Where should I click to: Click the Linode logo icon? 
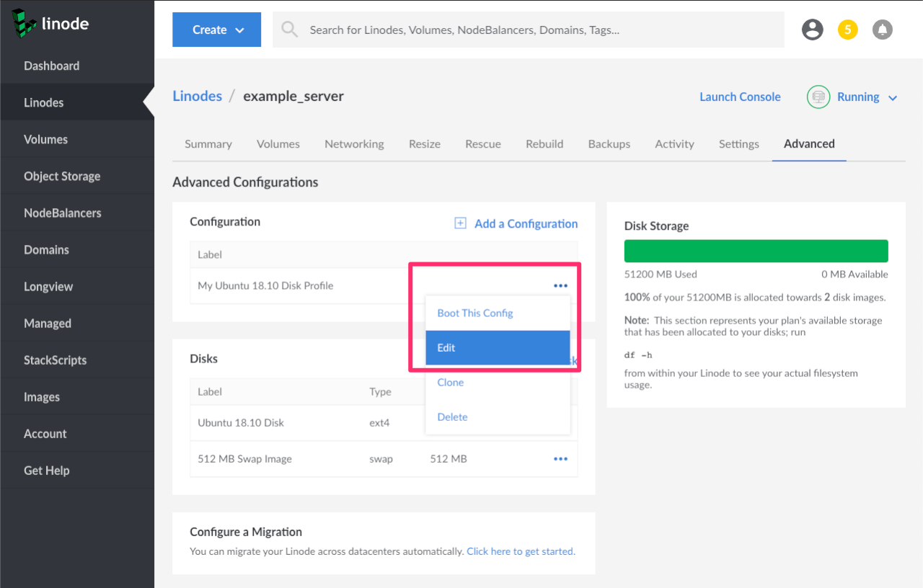click(25, 24)
